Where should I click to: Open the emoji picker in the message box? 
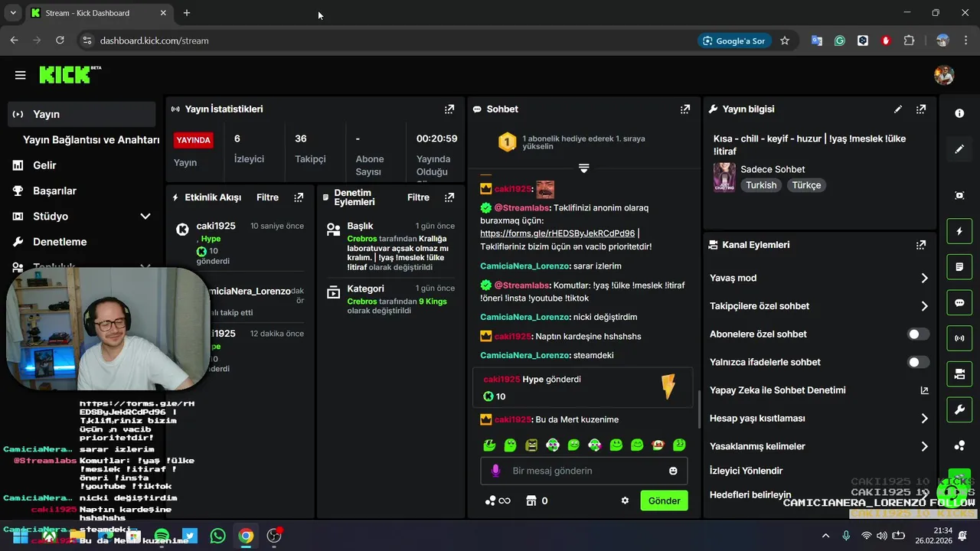673,471
